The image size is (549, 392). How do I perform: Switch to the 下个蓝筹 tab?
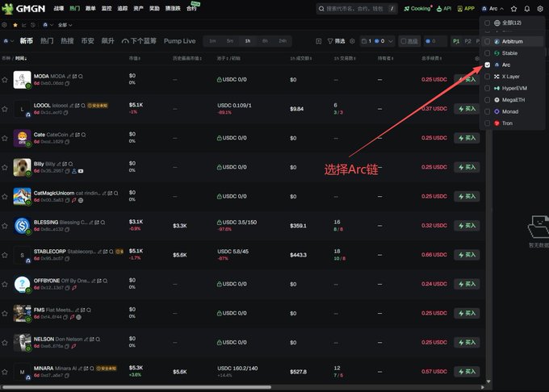coord(139,41)
